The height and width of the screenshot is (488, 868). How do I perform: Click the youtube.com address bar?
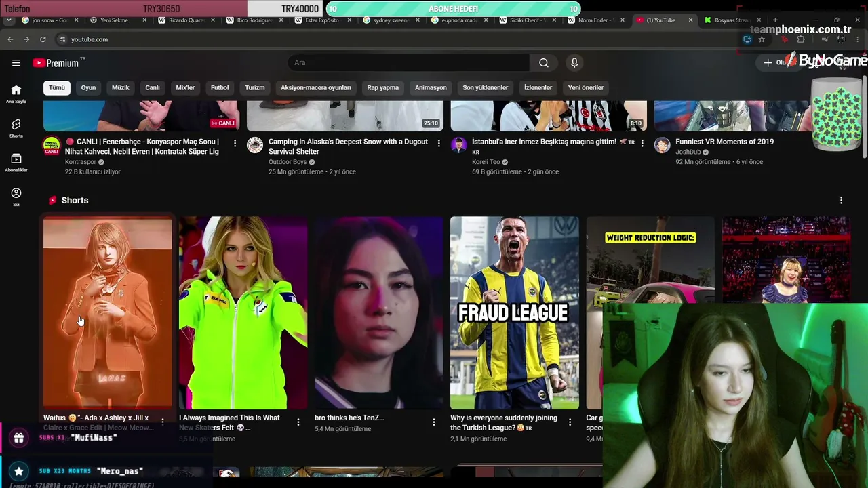[400, 39]
